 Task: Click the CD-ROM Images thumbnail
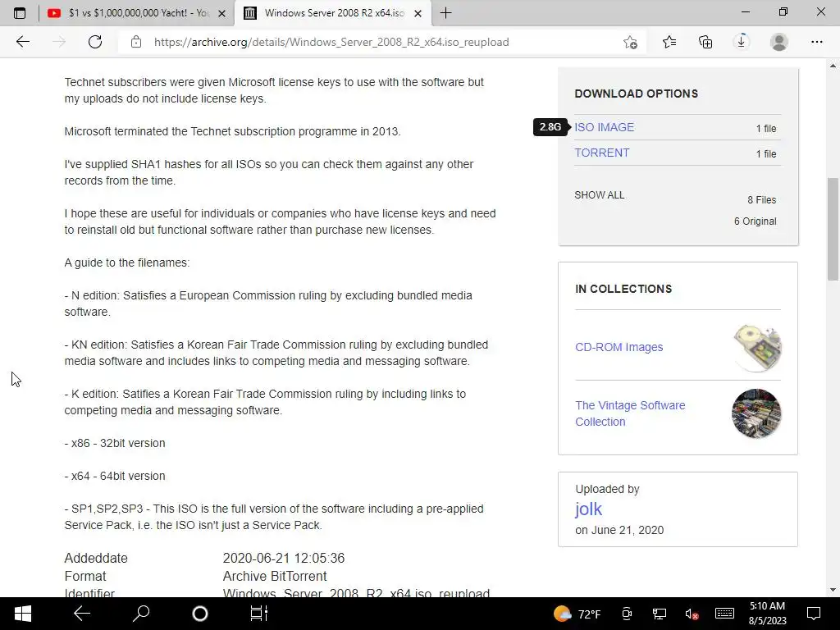(756, 348)
